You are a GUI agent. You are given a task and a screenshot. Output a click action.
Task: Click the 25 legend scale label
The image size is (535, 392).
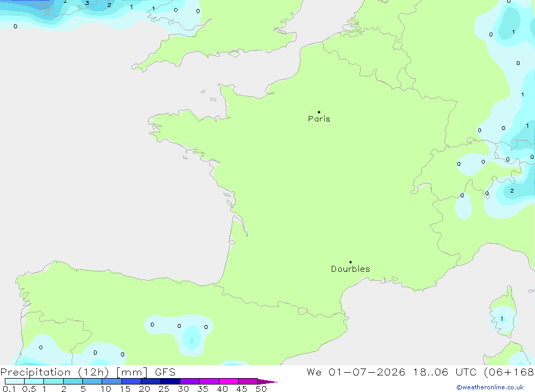(164, 389)
